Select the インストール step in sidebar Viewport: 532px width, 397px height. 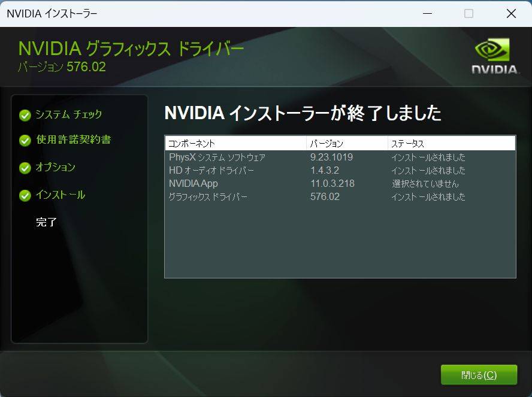[61, 195]
